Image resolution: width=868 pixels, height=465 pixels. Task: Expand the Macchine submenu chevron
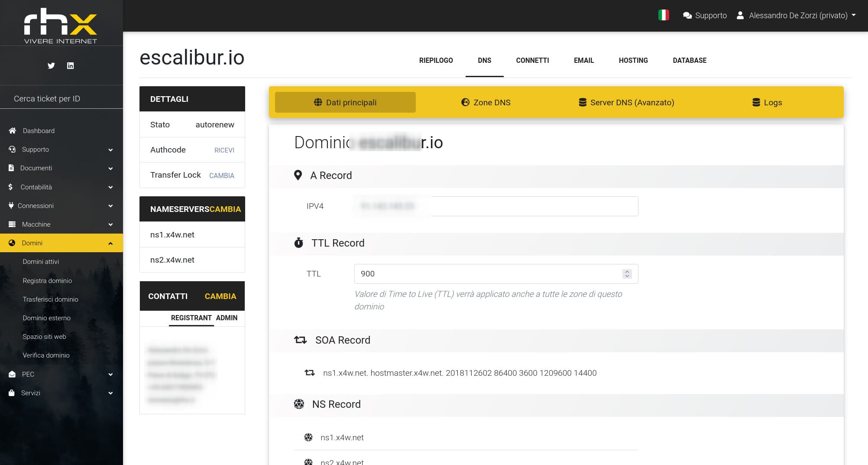pos(110,224)
